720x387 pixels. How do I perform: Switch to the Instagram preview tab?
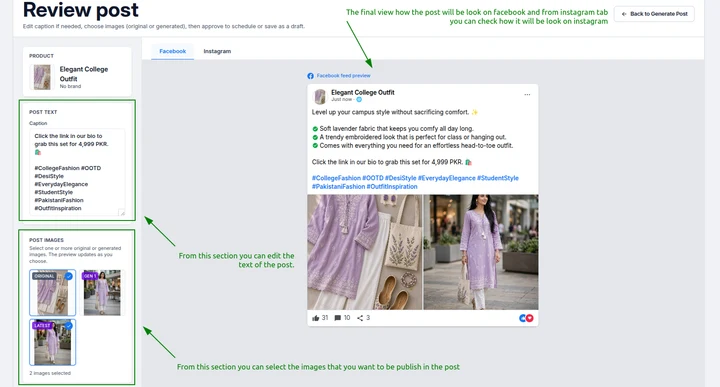click(x=217, y=51)
